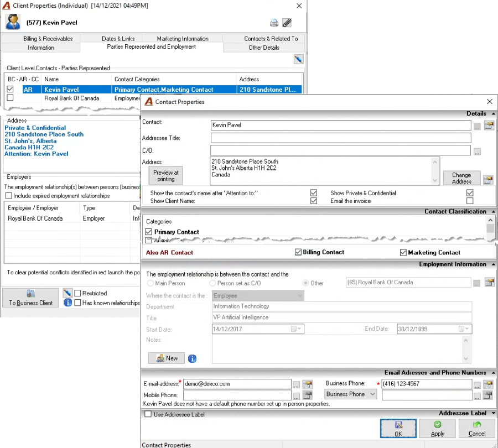Viewport: 498px width, 448px height.
Task: Open the icon button right of Contact field
Action: coord(489,126)
